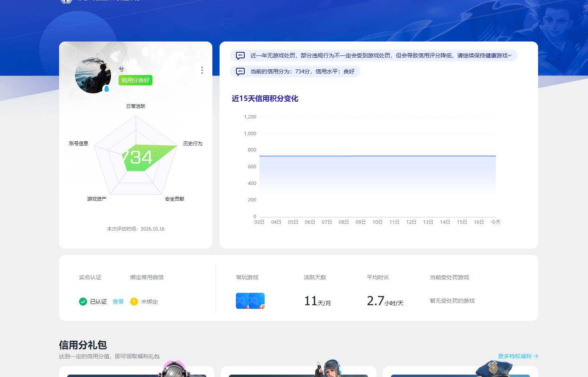Click the 近15天信用积分变化 chart title
Screen dimensions: 588x377
point(265,99)
